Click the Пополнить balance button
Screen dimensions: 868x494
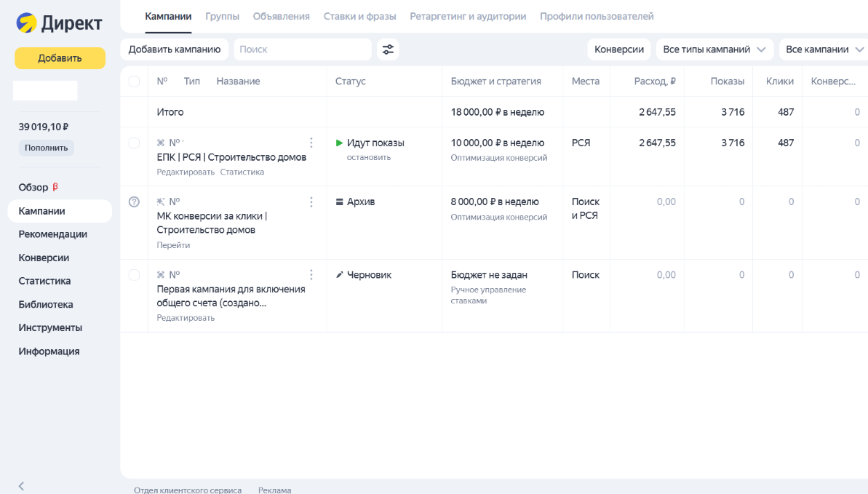click(x=47, y=148)
